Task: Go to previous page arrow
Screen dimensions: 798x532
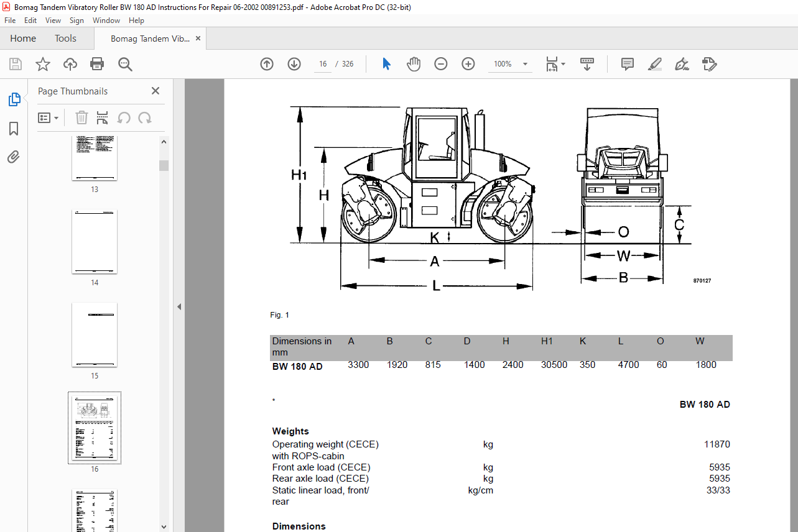Action: [x=267, y=64]
